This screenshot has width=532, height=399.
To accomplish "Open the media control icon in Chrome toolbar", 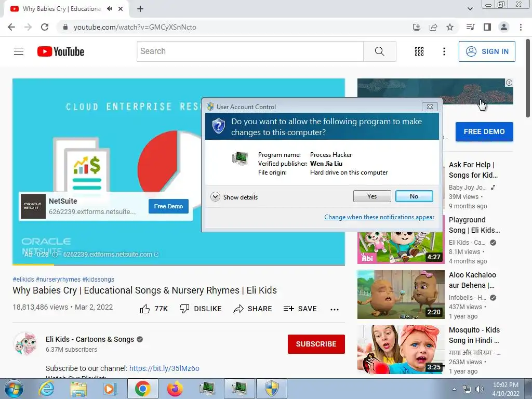I will [470, 27].
